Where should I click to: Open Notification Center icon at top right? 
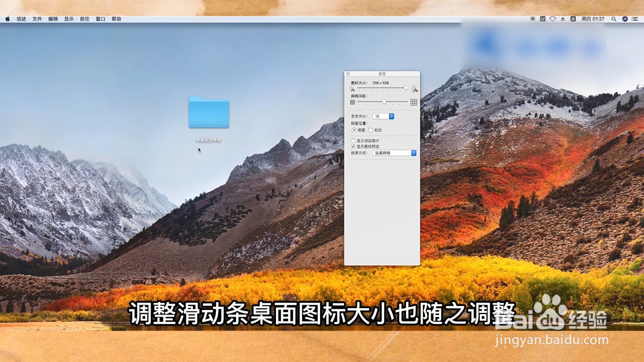pyautogui.click(x=635, y=19)
